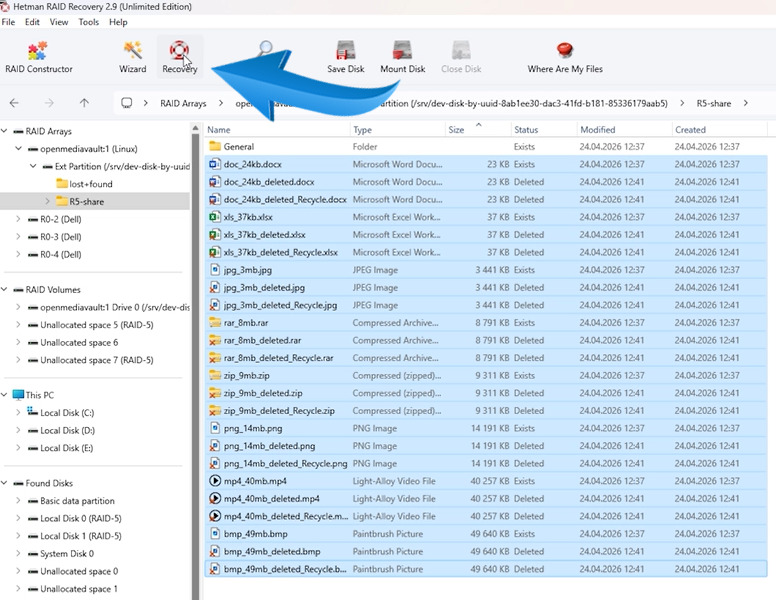Open the Help menu
This screenshot has width=776, height=600.
118,22
